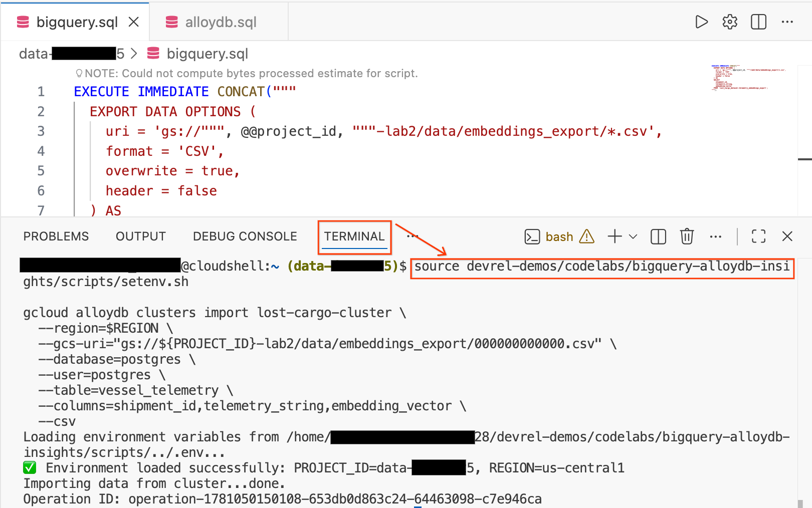Click the terminal warning triangle icon
The height and width of the screenshot is (508, 812).
point(587,236)
